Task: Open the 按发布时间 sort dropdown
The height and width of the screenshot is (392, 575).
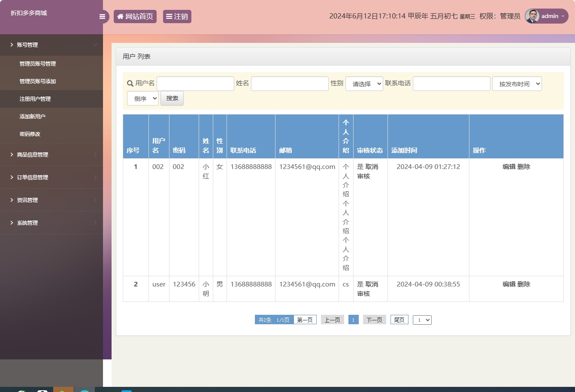Action: [x=517, y=83]
